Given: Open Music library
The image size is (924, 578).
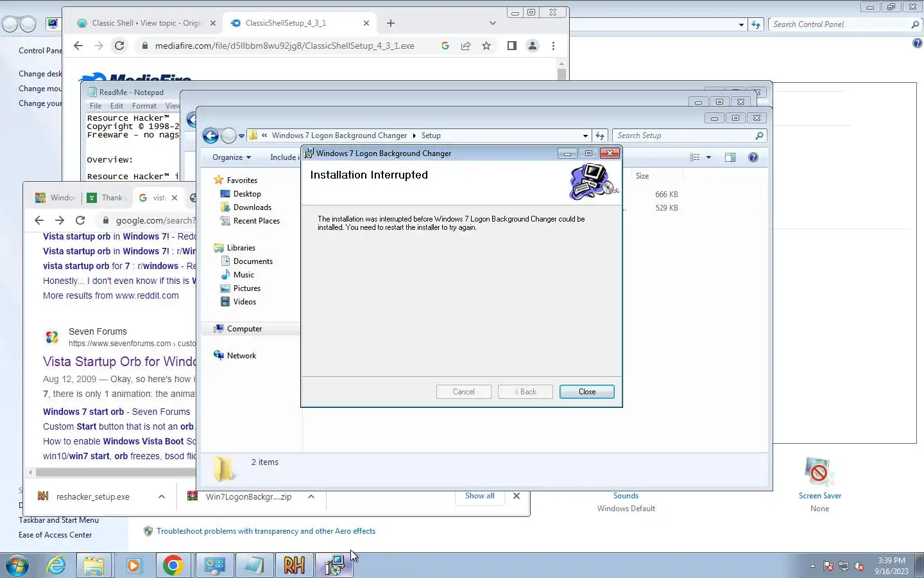Looking at the screenshot, I should pos(244,275).
